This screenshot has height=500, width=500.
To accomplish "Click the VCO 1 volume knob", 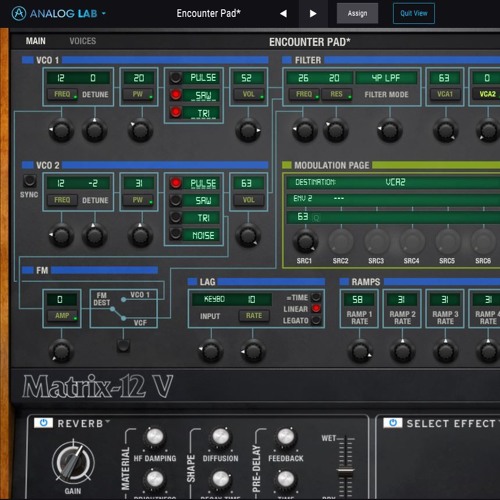I will pos(248,130).
